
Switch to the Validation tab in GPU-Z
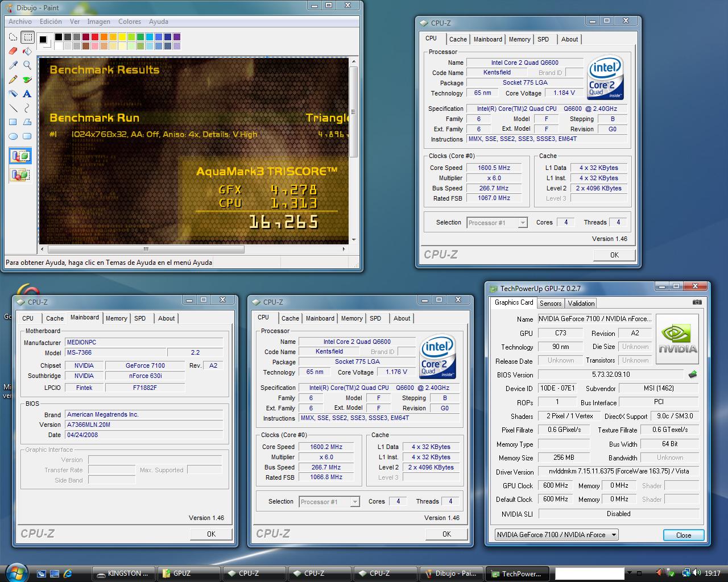click(581, 304)
